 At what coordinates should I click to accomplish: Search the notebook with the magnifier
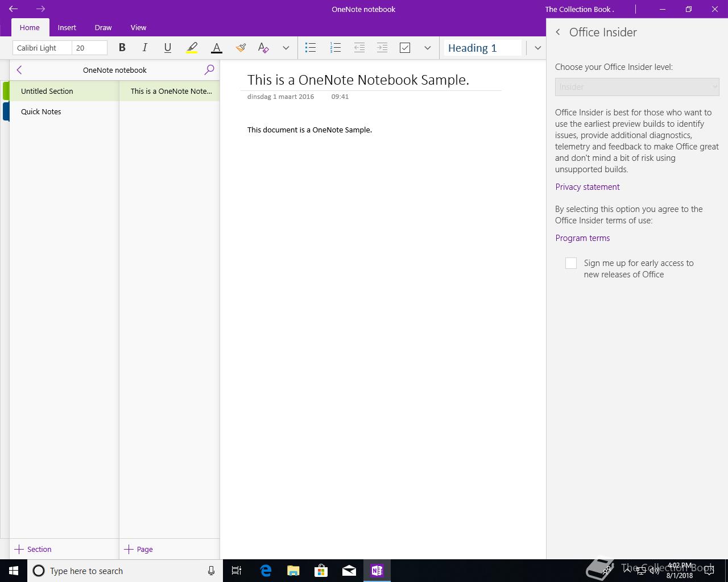[209, 70]
